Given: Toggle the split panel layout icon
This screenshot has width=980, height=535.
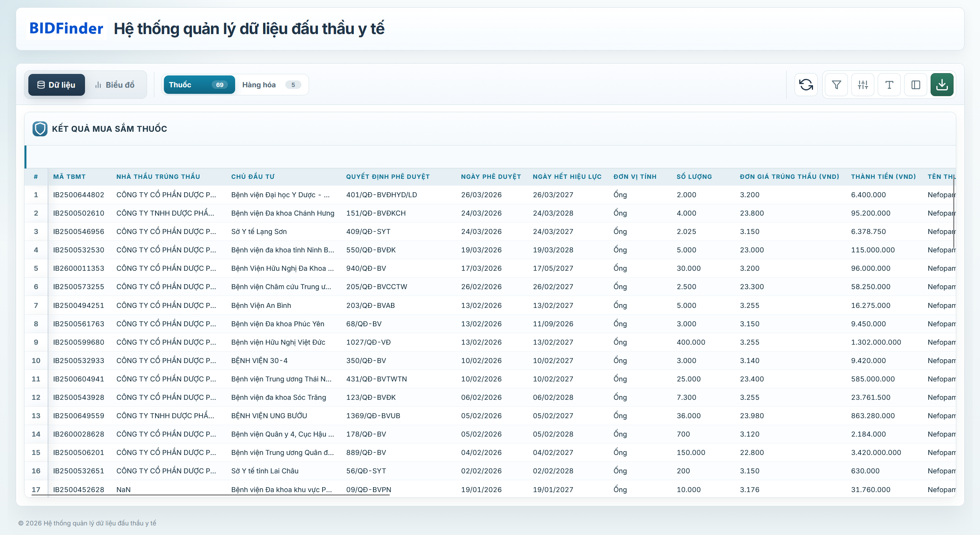Looking at the screenshot, I should (916, 84).
